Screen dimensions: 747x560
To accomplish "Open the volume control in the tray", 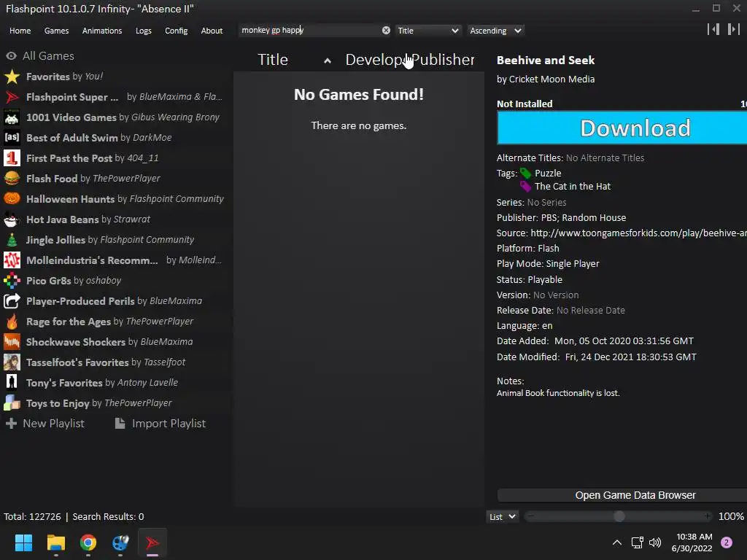I will [656, 542].
